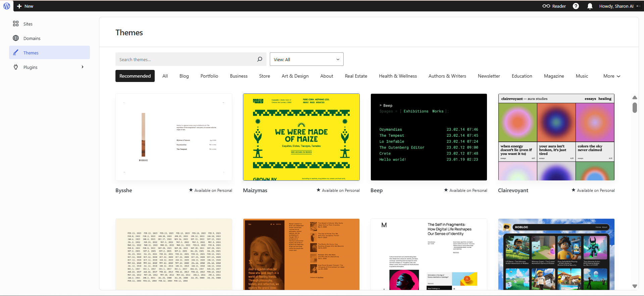Open the Reader glasses icon

point(546,6)
